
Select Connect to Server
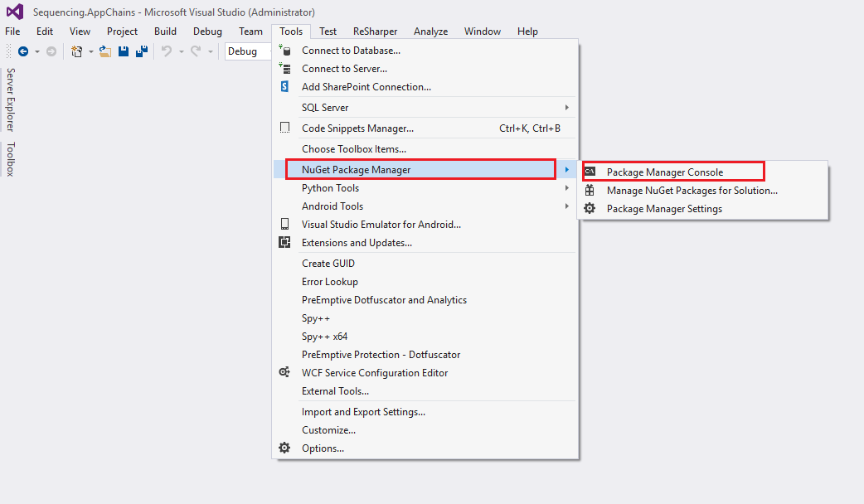point(425,68)
